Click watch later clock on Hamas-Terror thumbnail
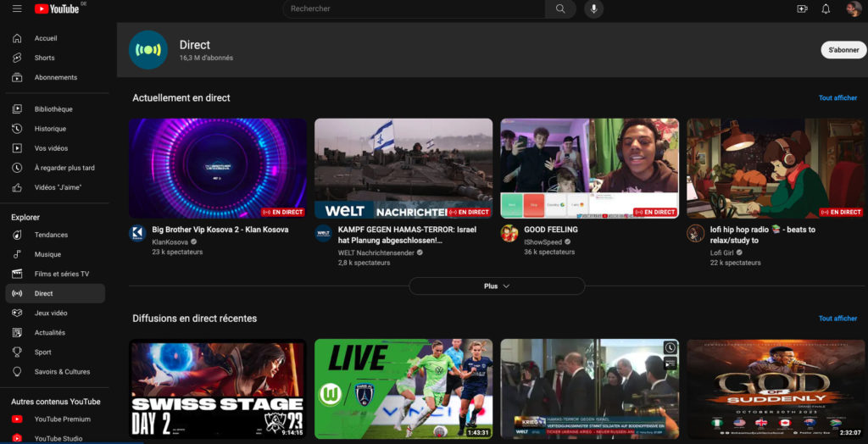The height and width of the screenshot is (444, 868). coord(670,347)
